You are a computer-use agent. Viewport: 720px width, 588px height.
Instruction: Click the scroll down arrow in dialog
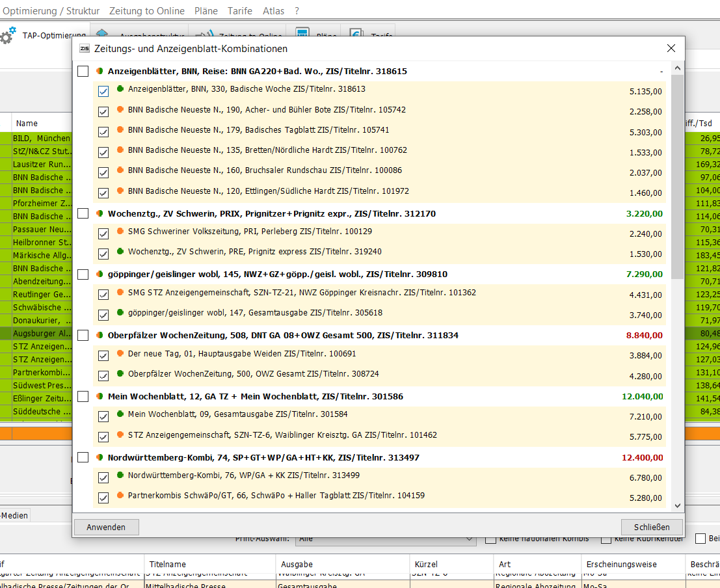[x=677, y=505]
